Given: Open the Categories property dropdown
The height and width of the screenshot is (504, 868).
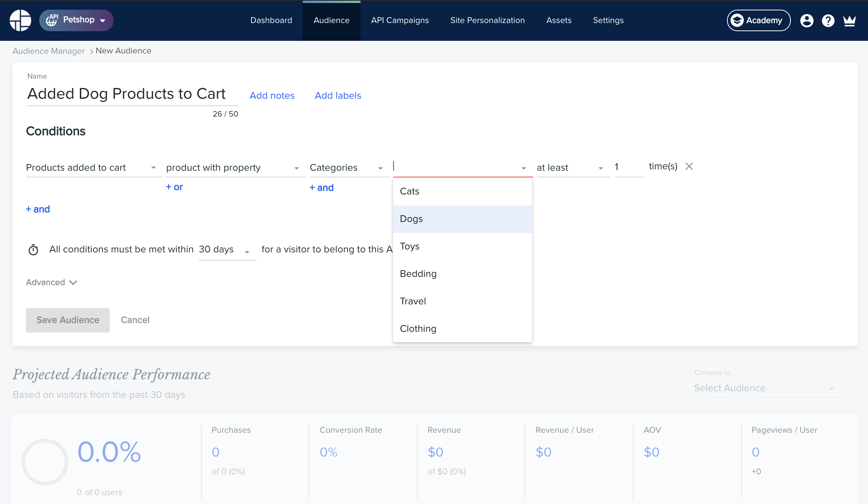Looking at the screenshot, I should coord(349,168).
